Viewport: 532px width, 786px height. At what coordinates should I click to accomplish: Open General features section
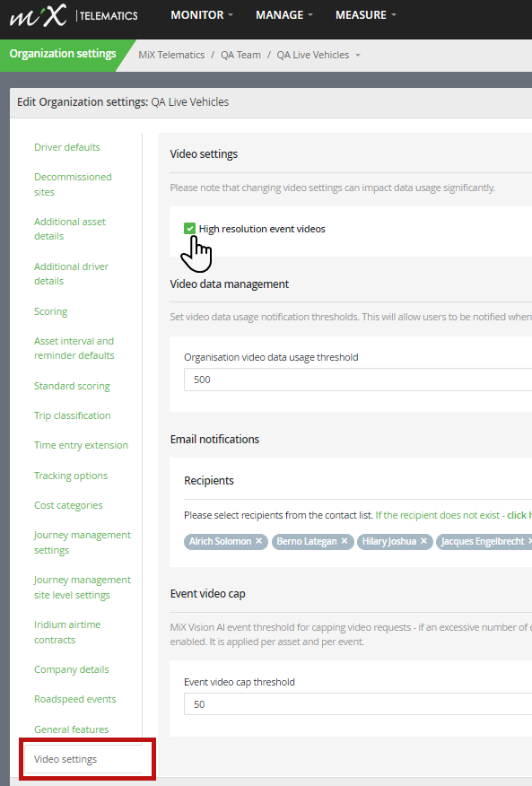coord(71,729)
